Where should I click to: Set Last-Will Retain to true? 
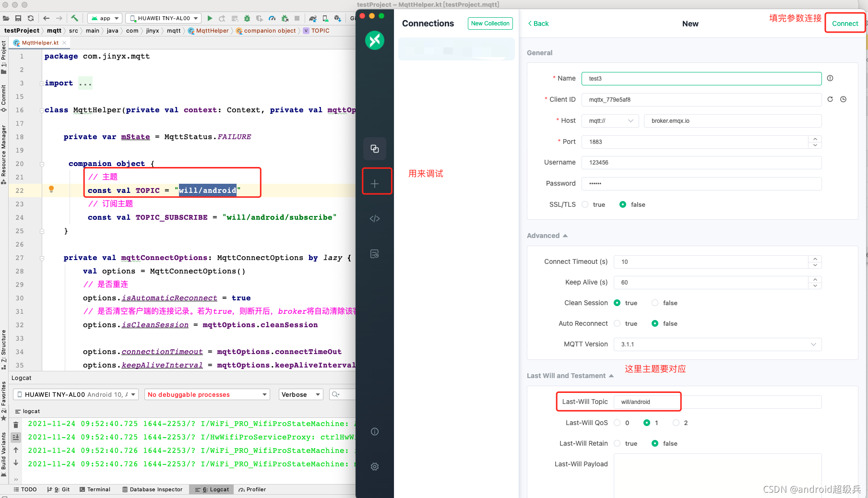(617, 443)
